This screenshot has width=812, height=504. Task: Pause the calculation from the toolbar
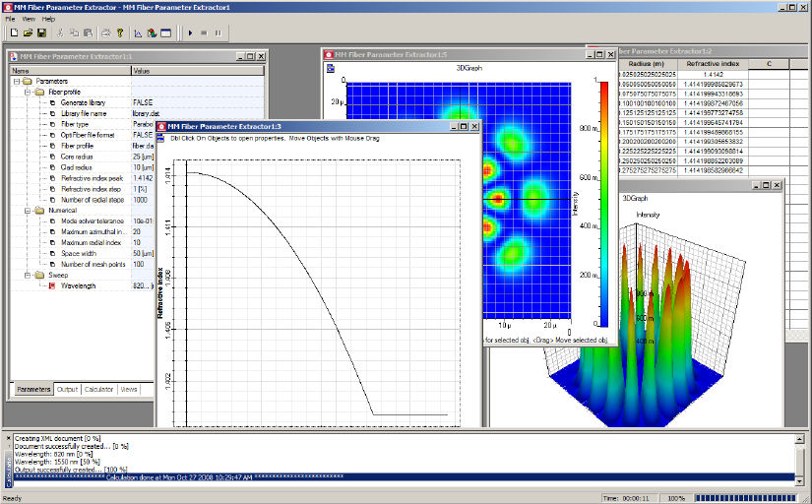pos(218,32)
